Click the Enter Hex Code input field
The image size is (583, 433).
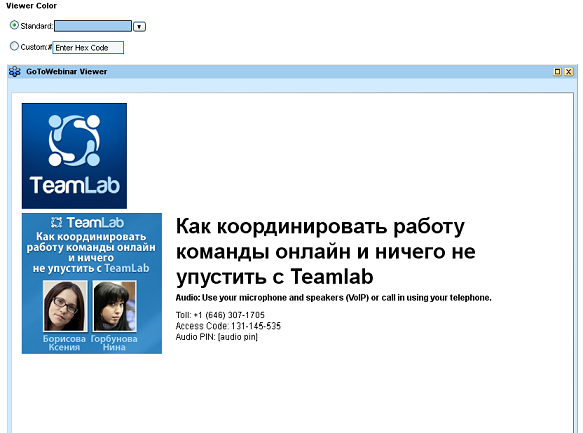[88, 48]
